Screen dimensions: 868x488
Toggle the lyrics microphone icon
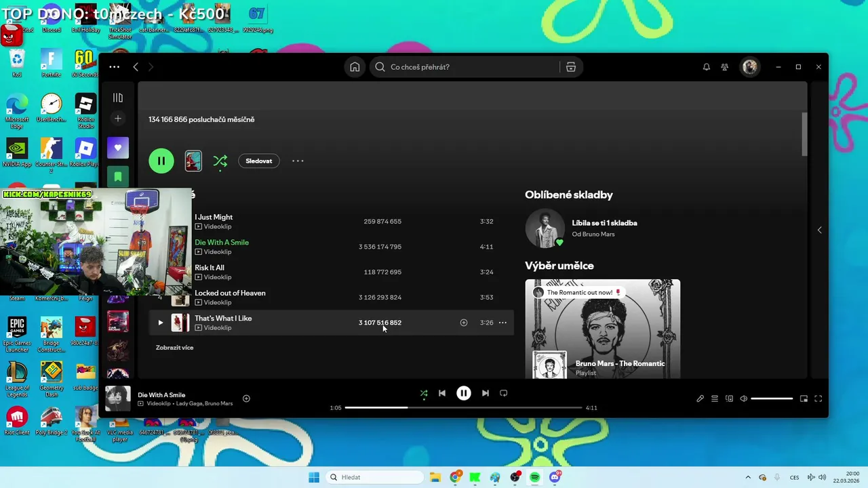[x=700, y=399]
